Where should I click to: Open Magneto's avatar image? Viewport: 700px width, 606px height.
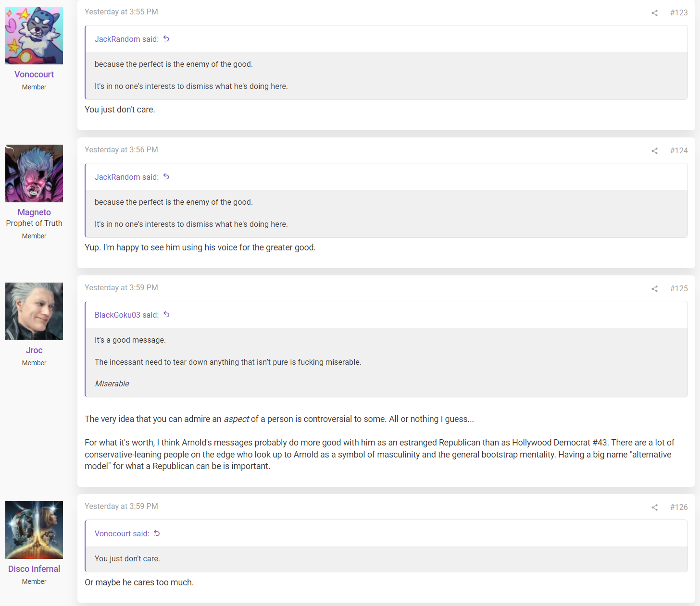coord(34,173)
